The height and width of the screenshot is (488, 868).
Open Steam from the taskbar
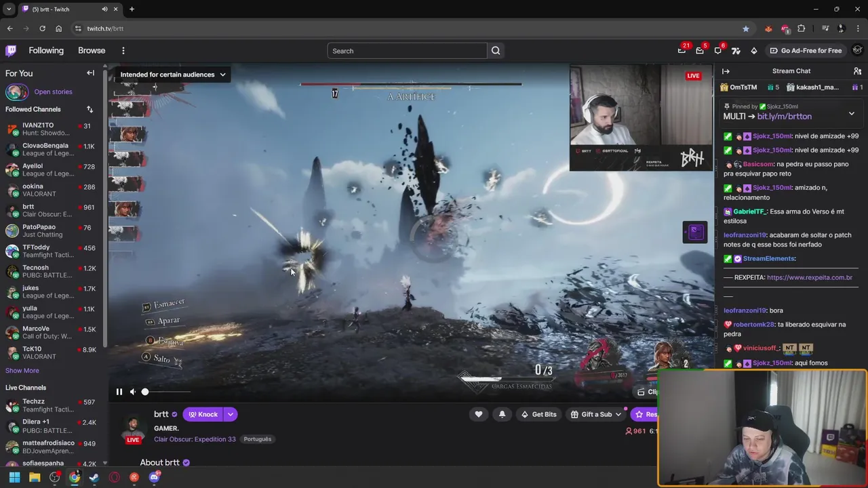pyautogui.click(x=94, y=477)
